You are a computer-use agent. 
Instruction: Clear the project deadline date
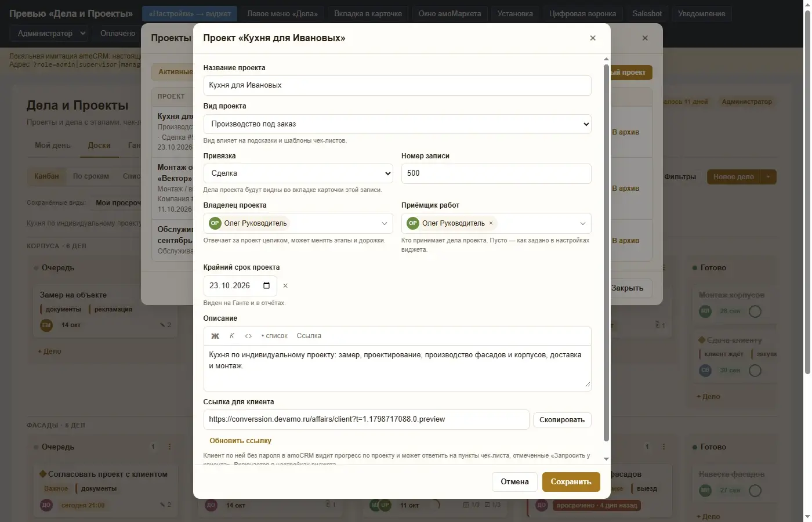tap(285, 286)
